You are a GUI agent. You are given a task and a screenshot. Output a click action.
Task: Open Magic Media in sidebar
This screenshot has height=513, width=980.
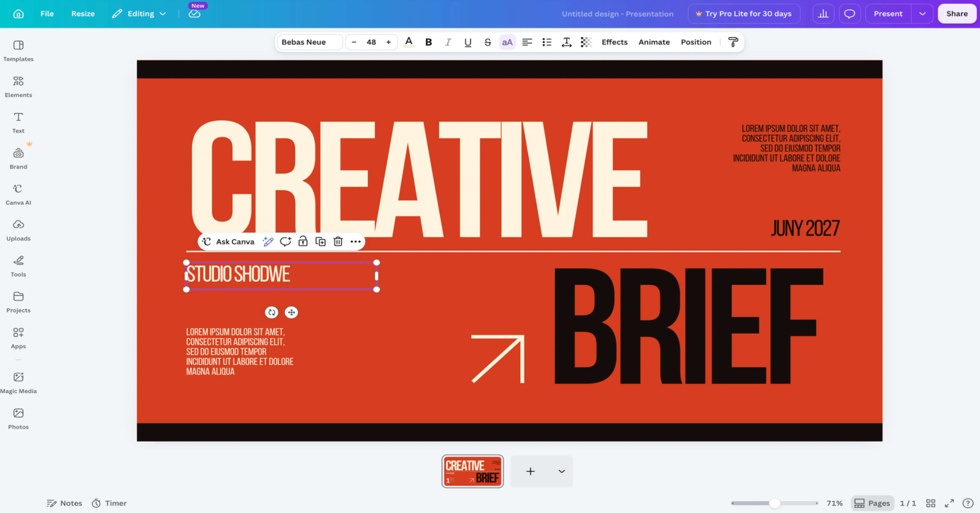[x=18, y=383]
